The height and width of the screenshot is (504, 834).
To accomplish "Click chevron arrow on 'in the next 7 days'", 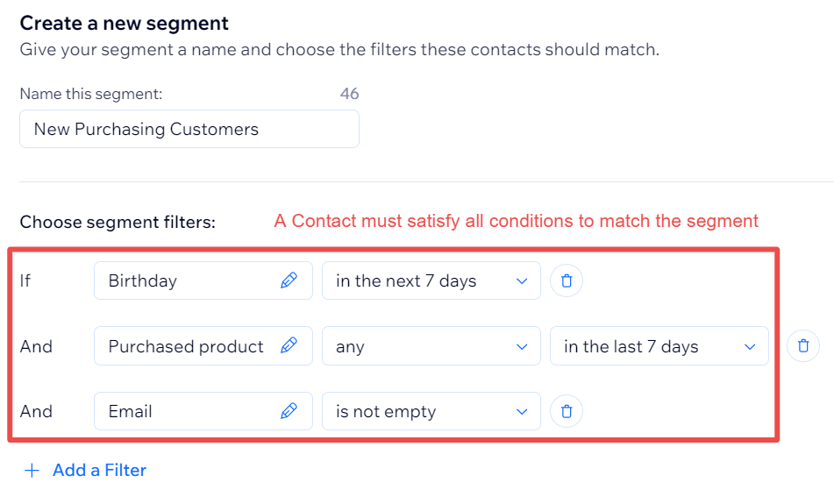I will pos(522,281).
